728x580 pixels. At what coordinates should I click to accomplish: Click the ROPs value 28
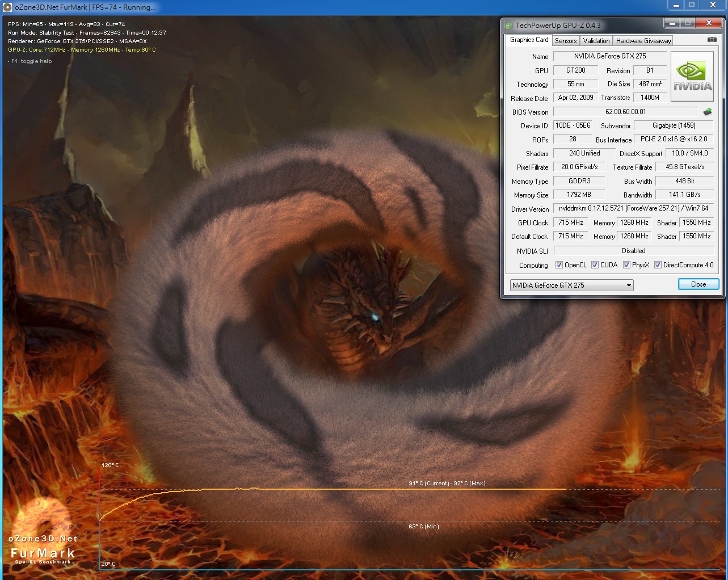click(573, 139)
